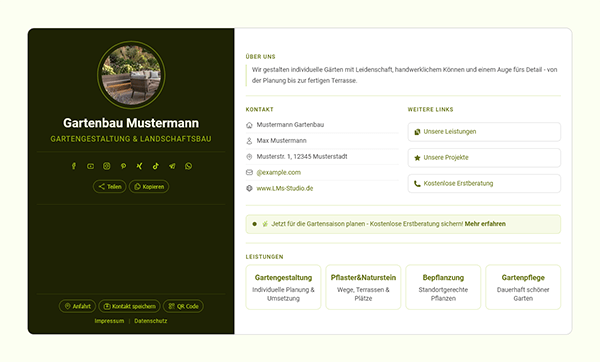600x362 pixels.
Task: Show the QR Code
Action: pyautogui.click(x=183, y=306)
